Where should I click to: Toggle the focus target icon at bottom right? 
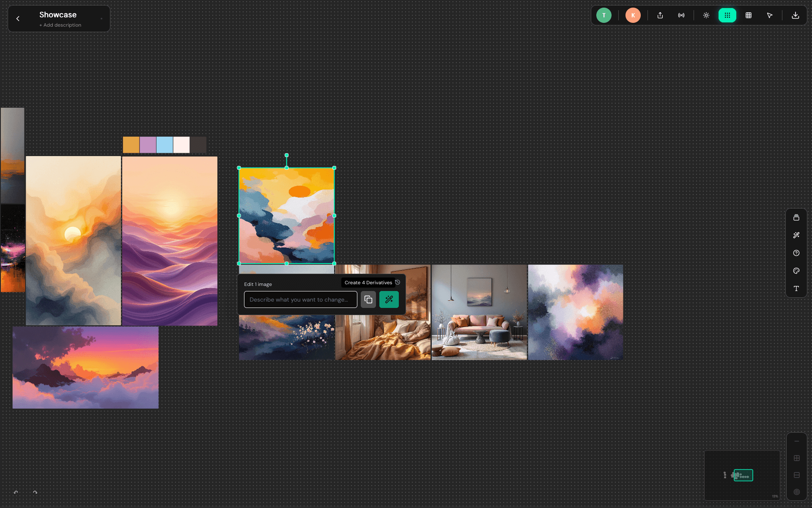point(797,492)
